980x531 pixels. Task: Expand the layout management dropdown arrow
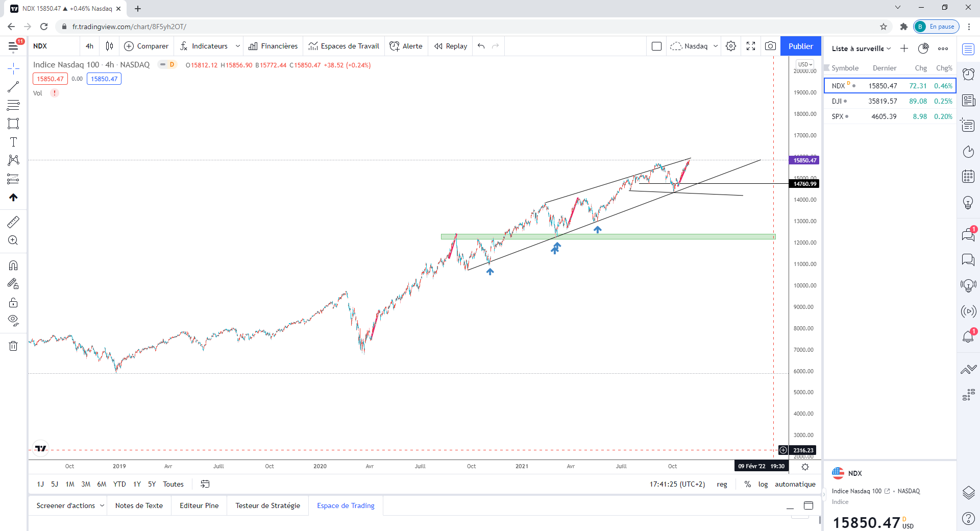[x=716, y=46]
